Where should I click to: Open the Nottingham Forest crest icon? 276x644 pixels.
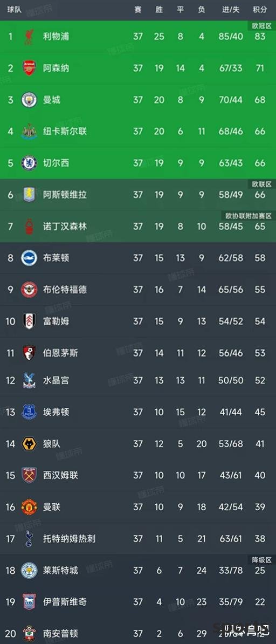(x=29, y=227)
